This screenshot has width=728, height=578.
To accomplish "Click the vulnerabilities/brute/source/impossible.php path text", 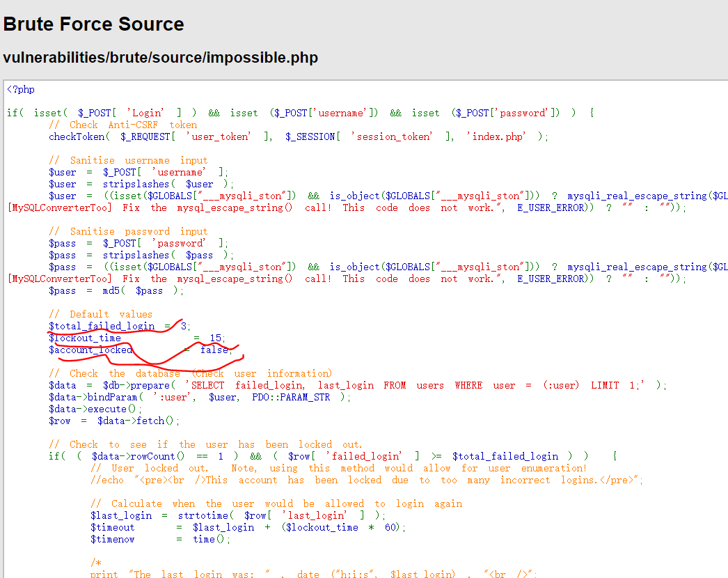I will (x=161, y=58).
